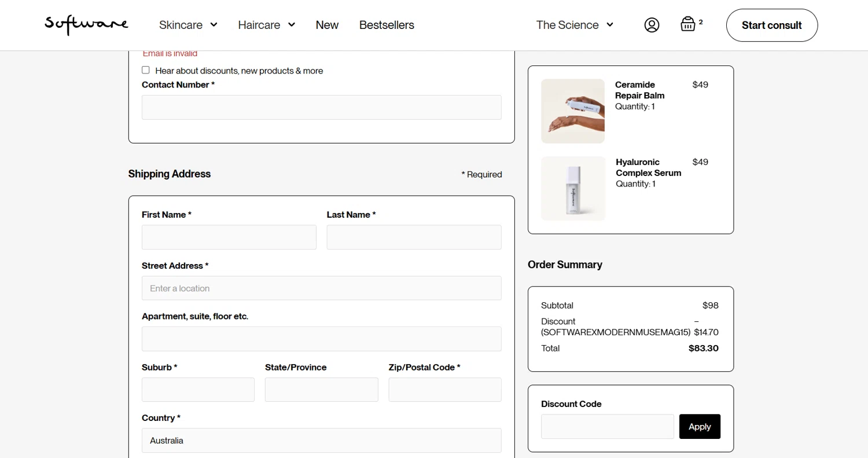Click the Apartment, suite, floor field
This screenshot has width=868, height=458.
[x=322, y=339]
